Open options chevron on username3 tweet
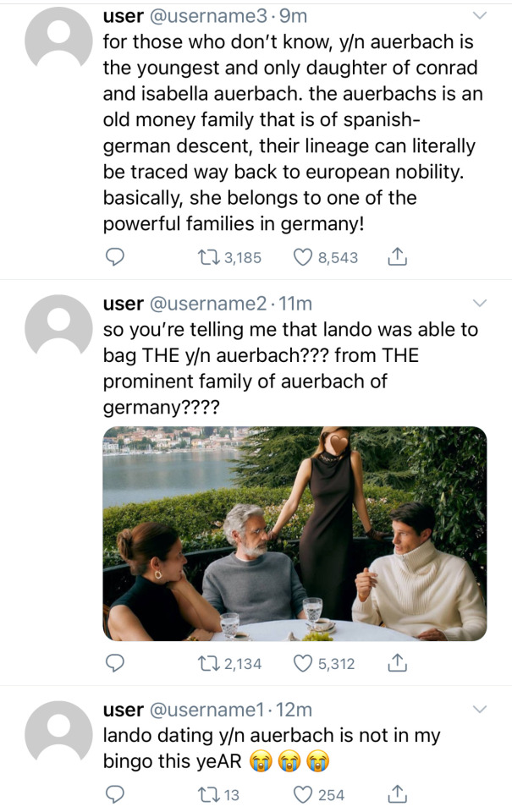Image resolution: width=512 pixels, height=812 pixels. (x=479, y=15)
